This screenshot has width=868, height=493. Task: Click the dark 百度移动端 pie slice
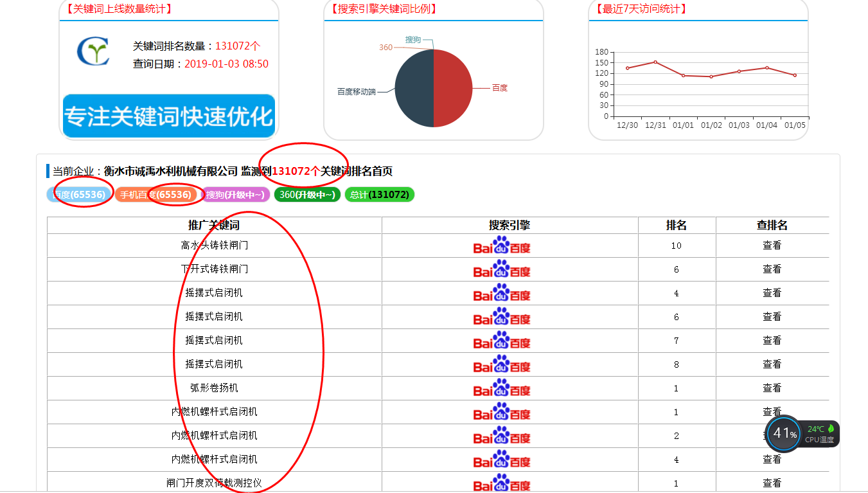coord(414,89)
